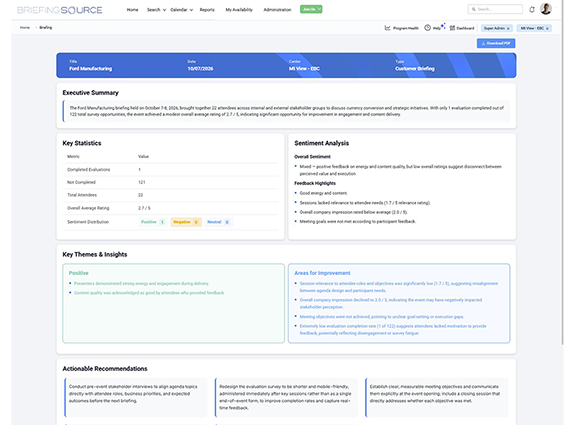Open the Home menu item
The height and width of the screenshot is (425, 575).
pos(132,10)
